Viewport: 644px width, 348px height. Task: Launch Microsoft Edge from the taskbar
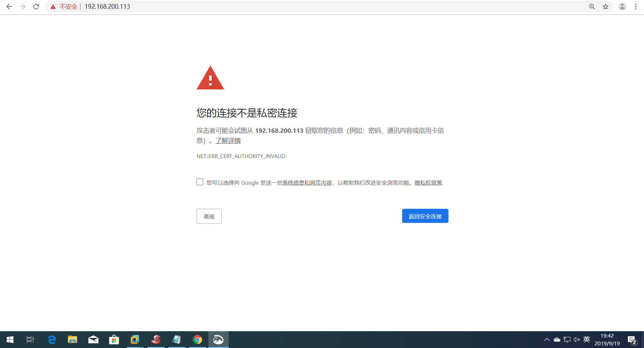[52, 340]
